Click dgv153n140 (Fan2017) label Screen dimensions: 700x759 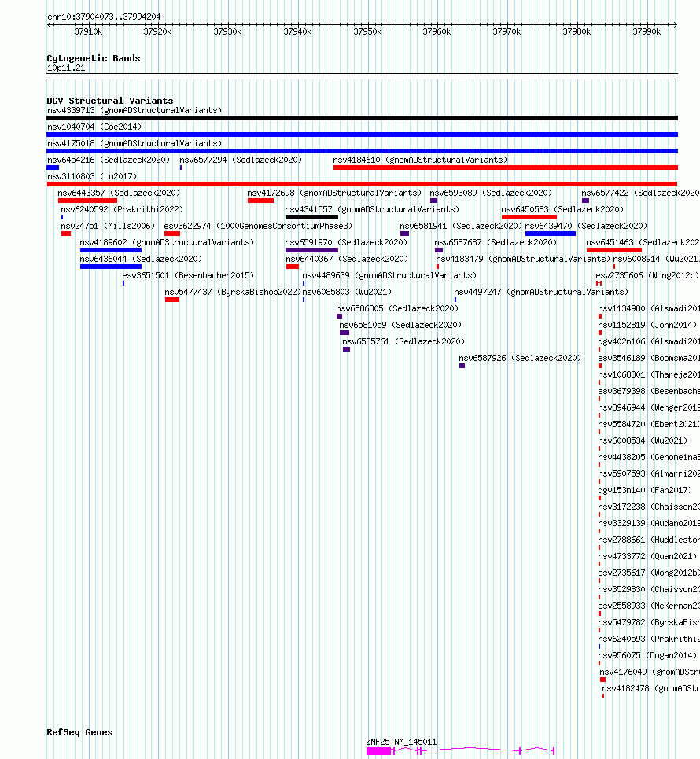645,490
